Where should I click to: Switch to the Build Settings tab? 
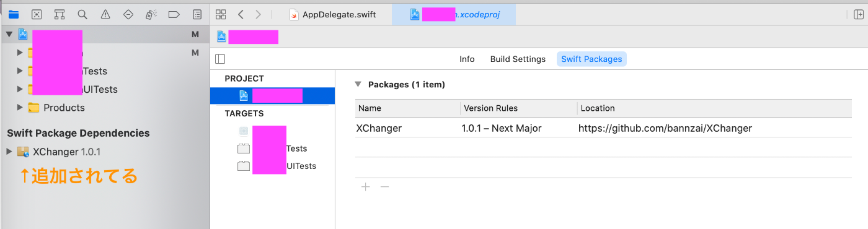[x=518, y=59]
